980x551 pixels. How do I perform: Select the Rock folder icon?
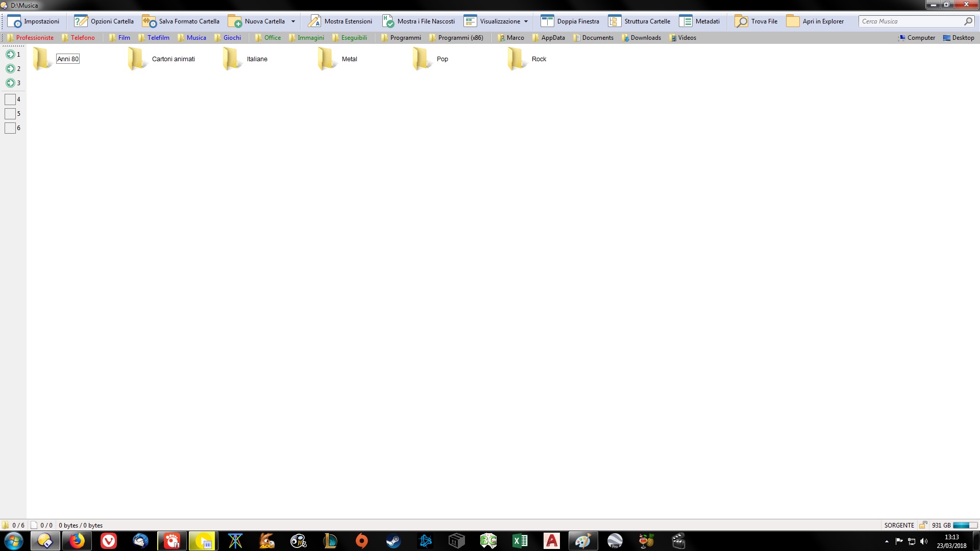(517, 59)
